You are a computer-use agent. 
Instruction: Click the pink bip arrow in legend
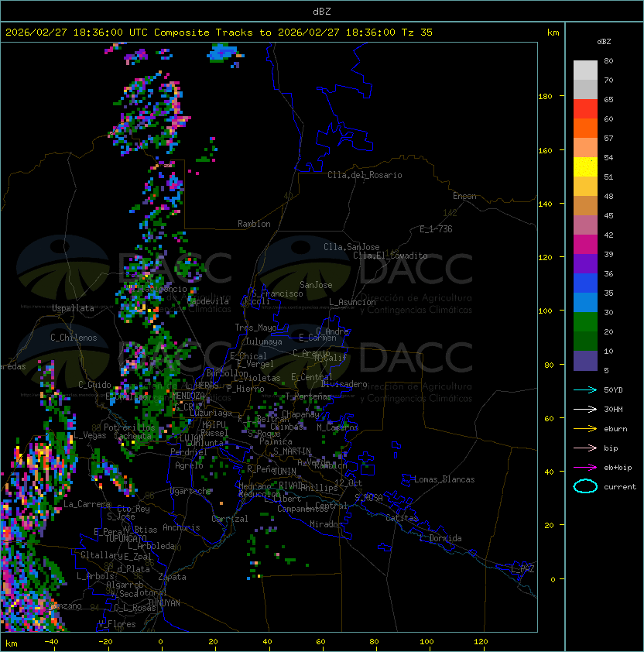pyautogui.click(x=585, y=448)
